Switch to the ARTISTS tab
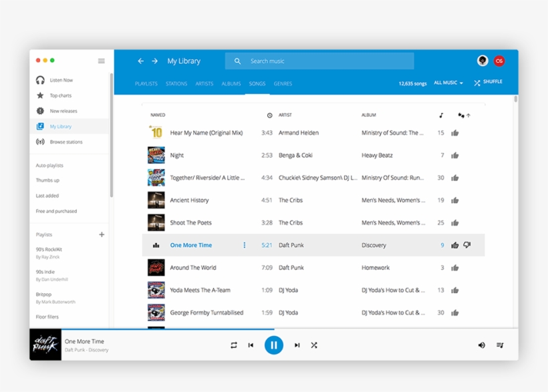548x392 pixels. pyautogui.click(x=204, y=84)
